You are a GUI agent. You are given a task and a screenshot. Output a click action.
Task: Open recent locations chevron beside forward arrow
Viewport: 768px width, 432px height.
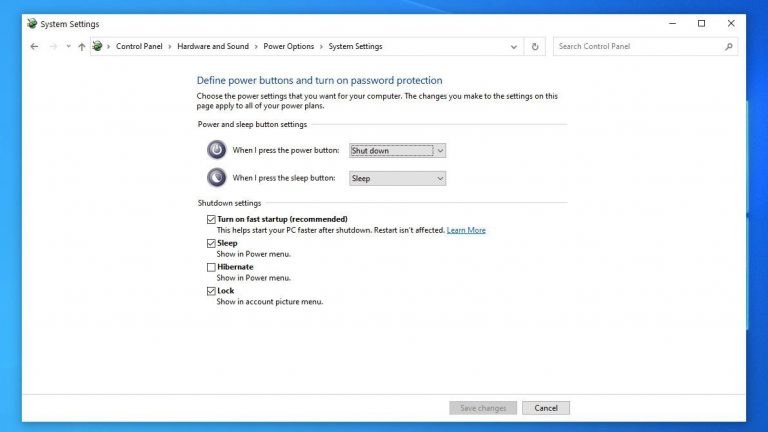click(68, 47)
